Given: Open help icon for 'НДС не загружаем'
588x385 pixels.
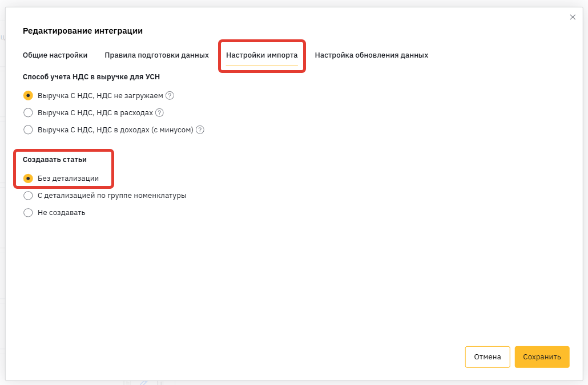Looking at the screenshot, I should click(x=170, y=95).
